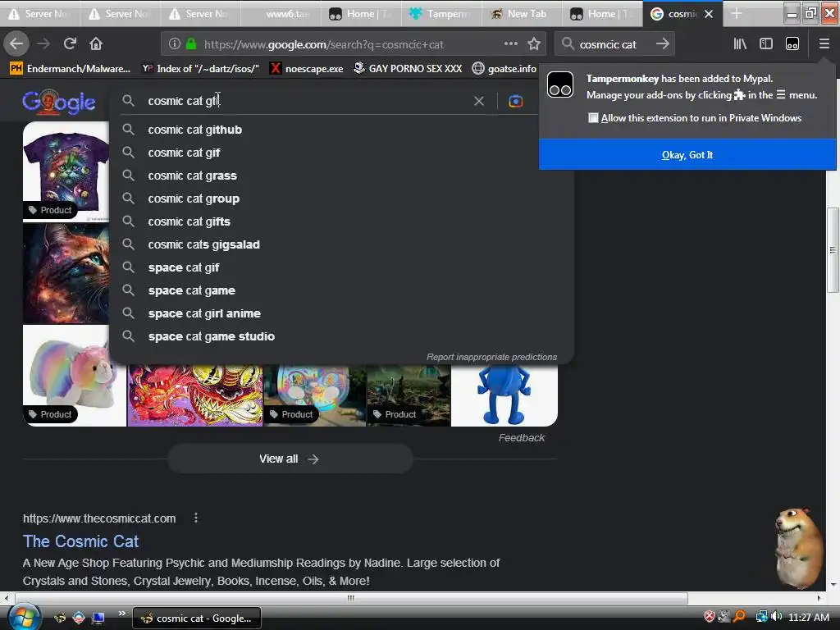The height and width of the screenshot is (630, 840).
Task: Click the forward navigation arrow
Action: [43, 43]
